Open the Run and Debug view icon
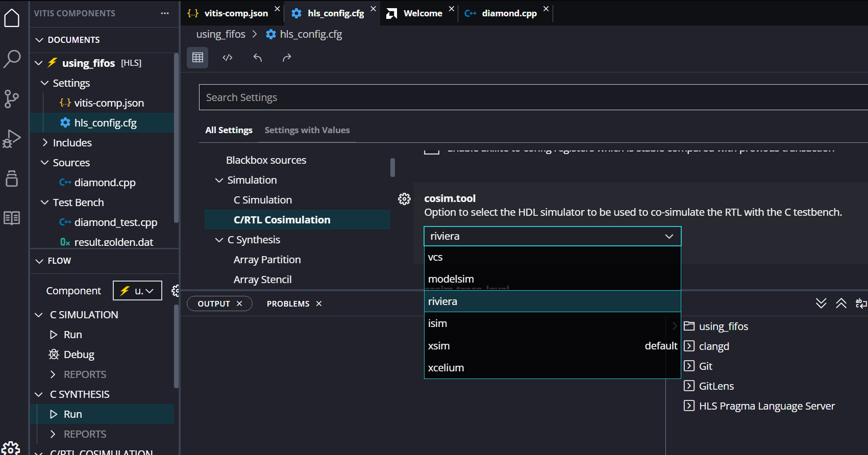 [12, 138]
